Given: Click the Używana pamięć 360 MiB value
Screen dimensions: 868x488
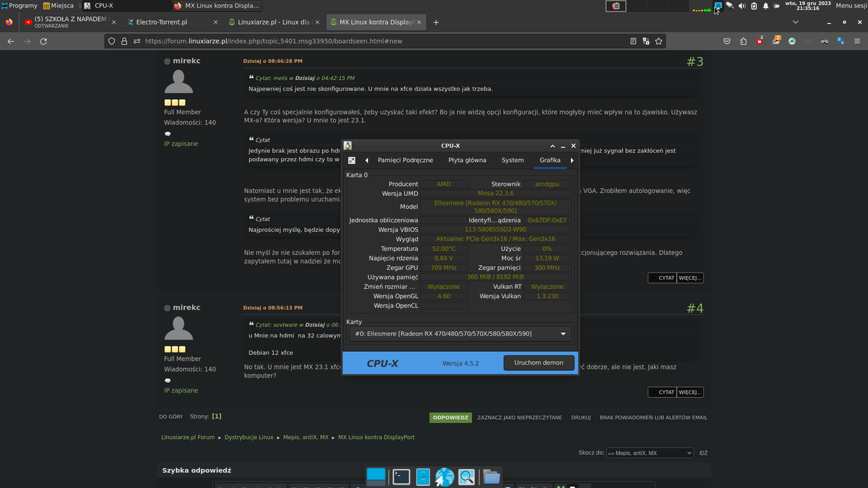Looking at the screenshot, I should [496, 277].
